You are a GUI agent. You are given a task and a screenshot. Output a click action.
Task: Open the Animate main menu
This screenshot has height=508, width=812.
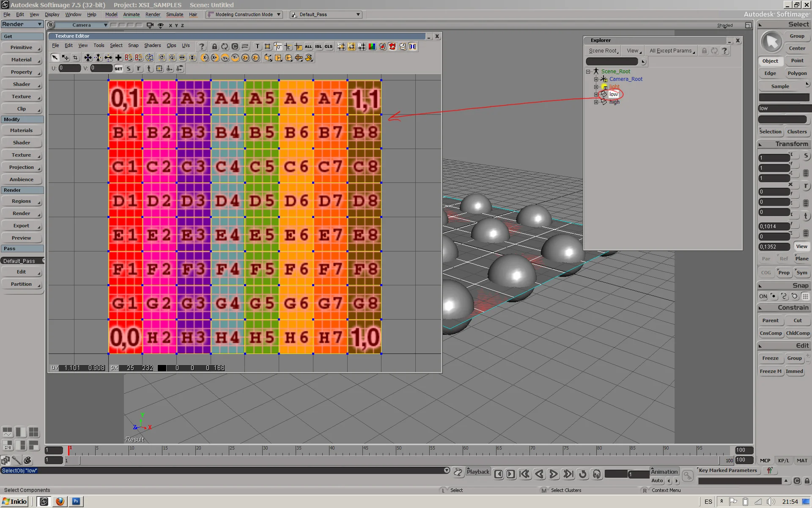[131, 14]
